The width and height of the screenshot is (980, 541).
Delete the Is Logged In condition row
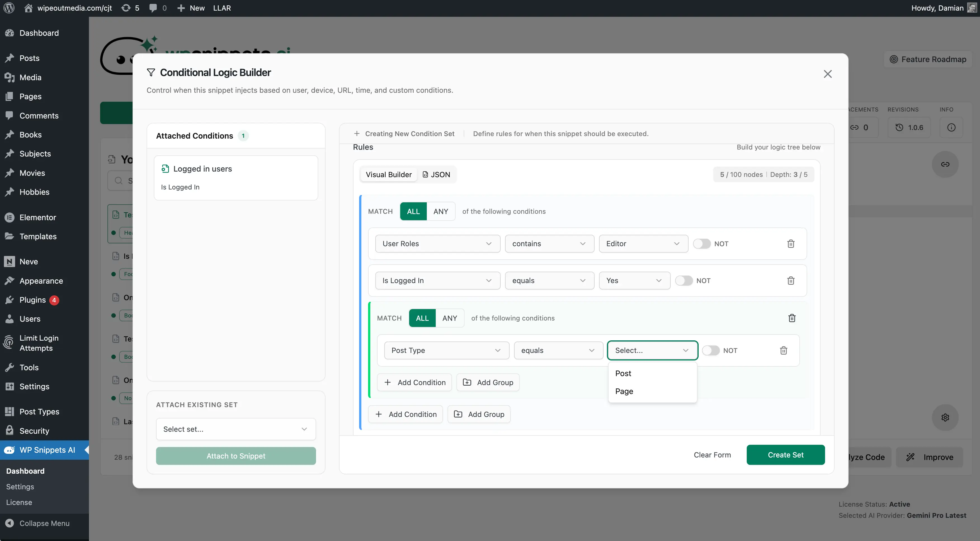[791, 281]
